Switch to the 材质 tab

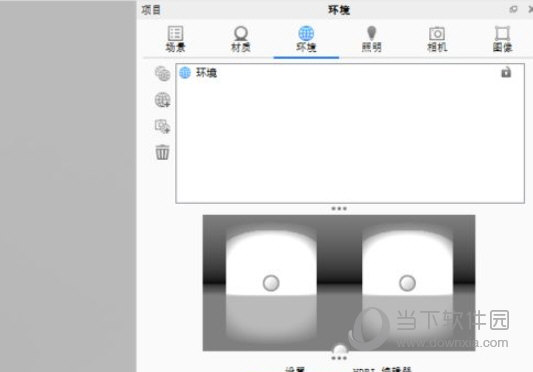tap(241, 39)
